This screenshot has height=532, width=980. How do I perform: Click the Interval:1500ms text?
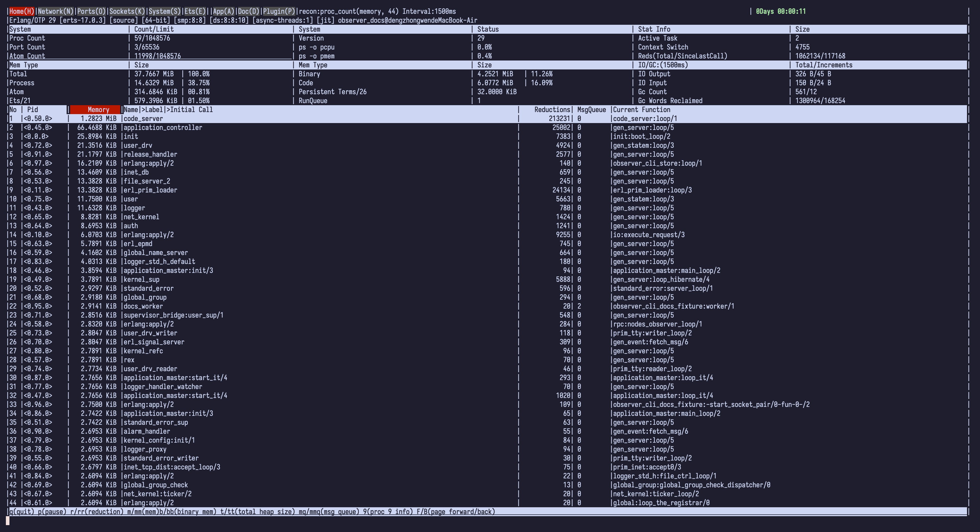tap(429, 11)
